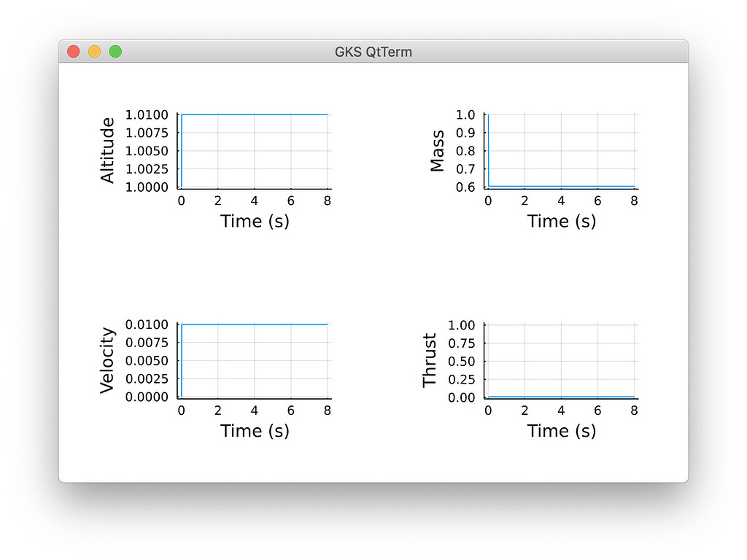Click the 1.0100 tick label on the Altitude axis
Viewport: 747px width, 560px height.
[148, 114]
